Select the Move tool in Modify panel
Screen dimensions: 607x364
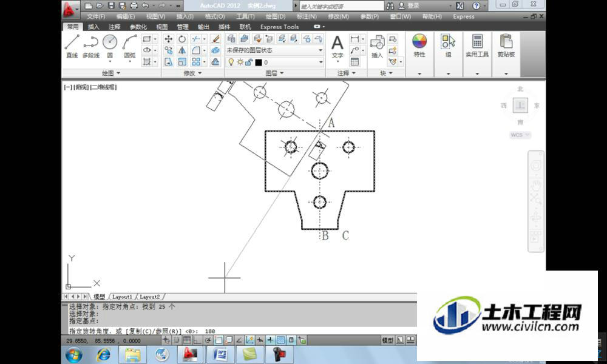(168, 39)
